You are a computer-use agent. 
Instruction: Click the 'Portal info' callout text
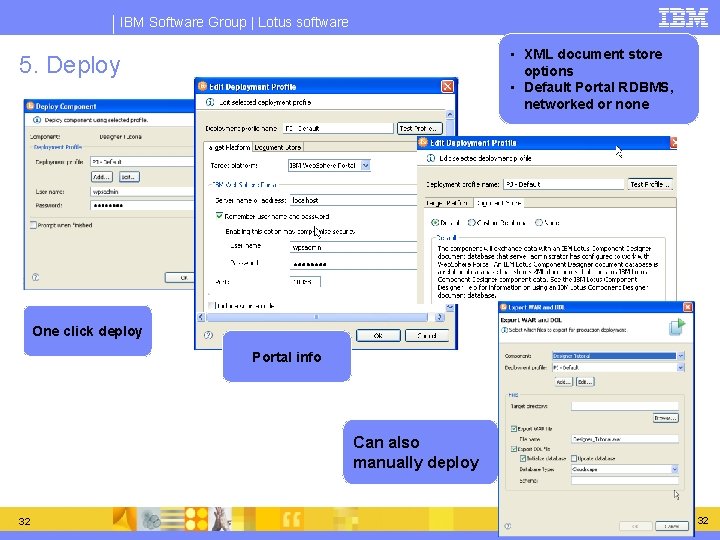[x=287, y=357]
